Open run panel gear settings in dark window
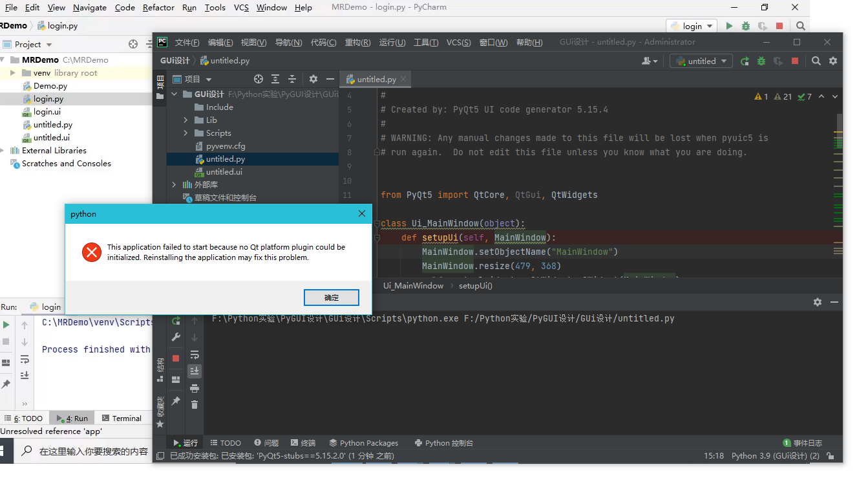 [818, 302]
